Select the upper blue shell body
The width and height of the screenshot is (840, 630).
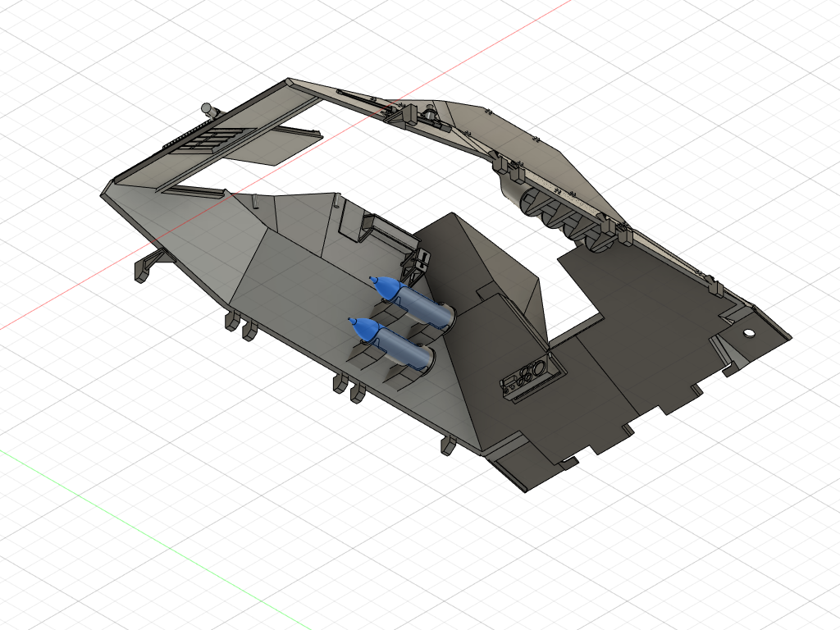tap(417, 304)
